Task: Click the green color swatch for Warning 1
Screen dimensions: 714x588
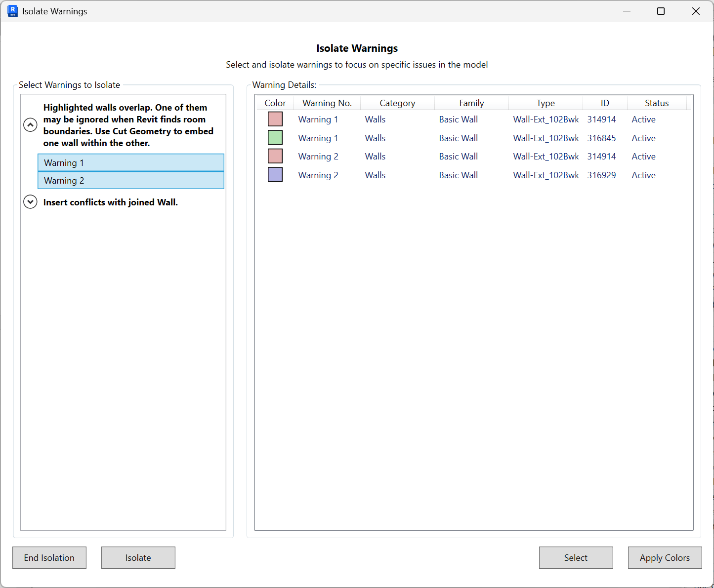Action: point(275,137)
